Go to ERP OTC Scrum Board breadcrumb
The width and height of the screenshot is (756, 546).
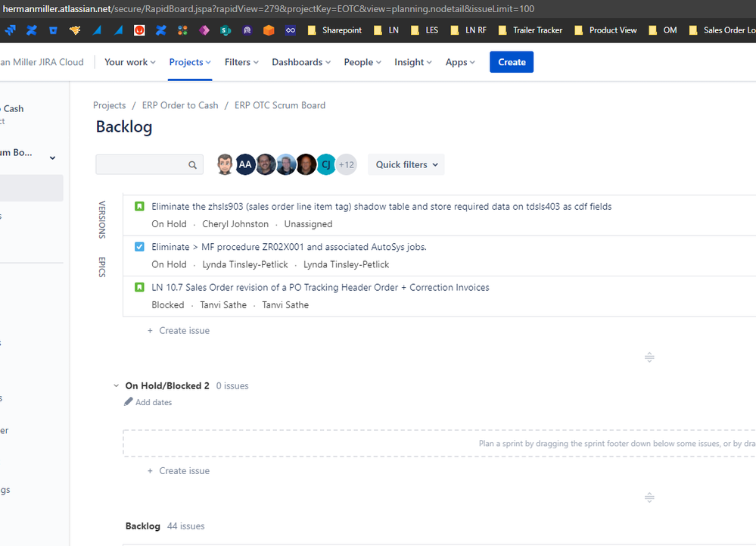[x=280, y=105]
